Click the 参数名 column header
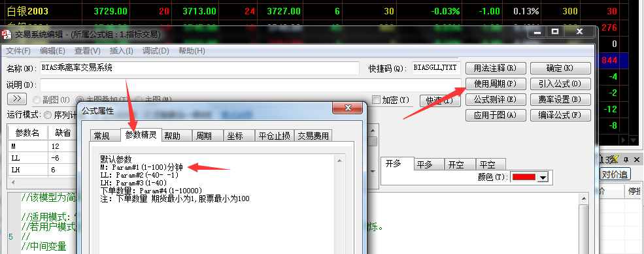 click(27, 133)
